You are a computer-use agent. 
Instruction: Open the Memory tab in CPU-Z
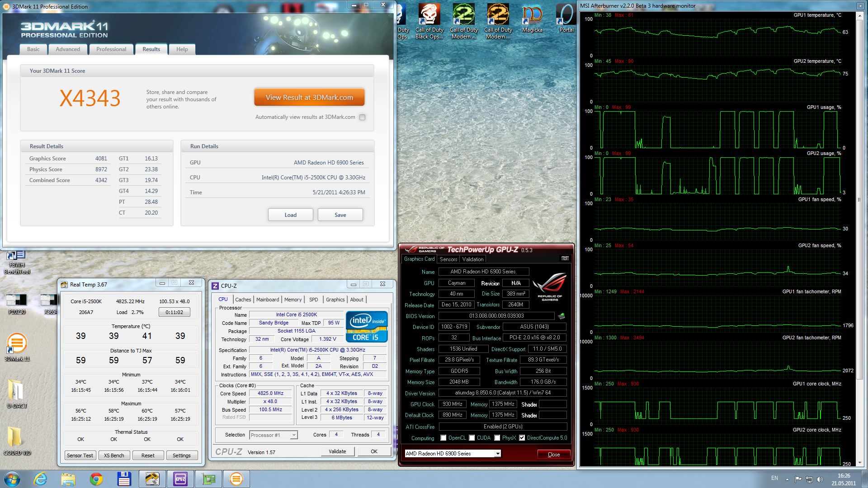pos(293,300)
